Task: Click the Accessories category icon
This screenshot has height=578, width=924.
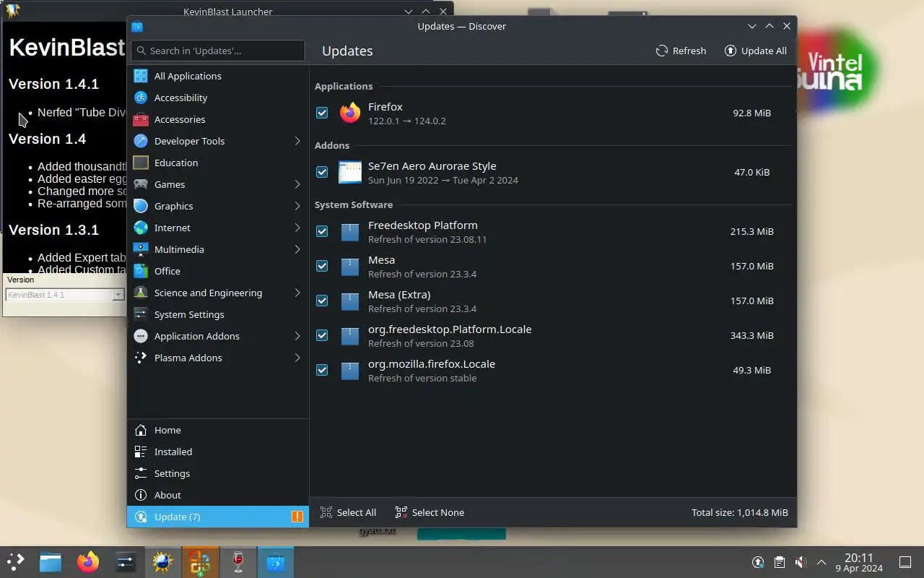Action: (x=141, y=119)
